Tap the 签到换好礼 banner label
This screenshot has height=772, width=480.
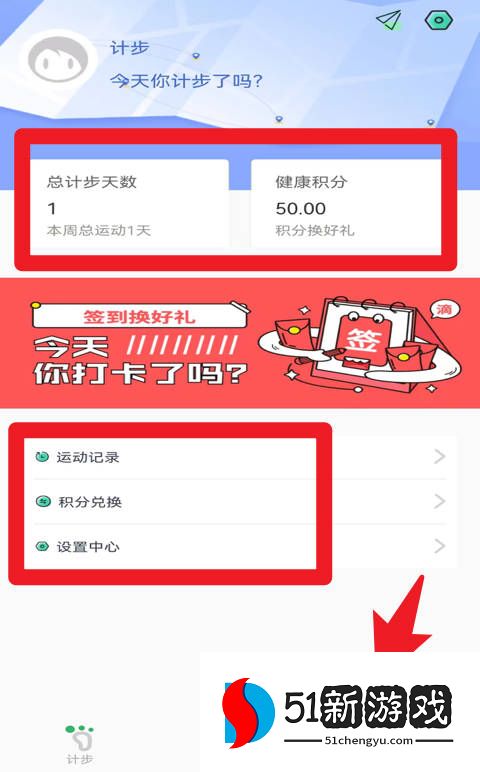pos(140,317)
